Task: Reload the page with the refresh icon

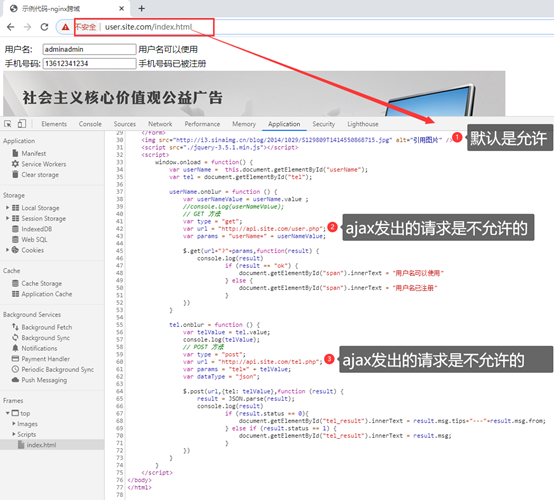Action: click(44, 27)
